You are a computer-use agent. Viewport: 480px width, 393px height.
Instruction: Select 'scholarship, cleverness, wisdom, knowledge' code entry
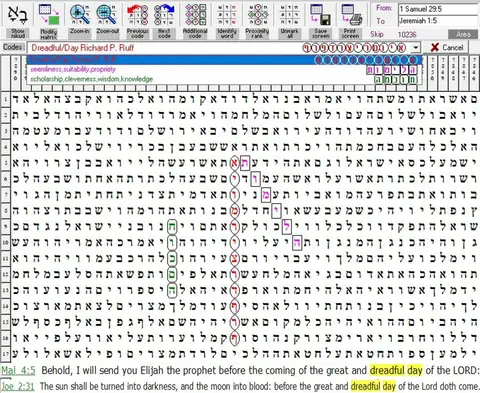(x=224, y=79)
